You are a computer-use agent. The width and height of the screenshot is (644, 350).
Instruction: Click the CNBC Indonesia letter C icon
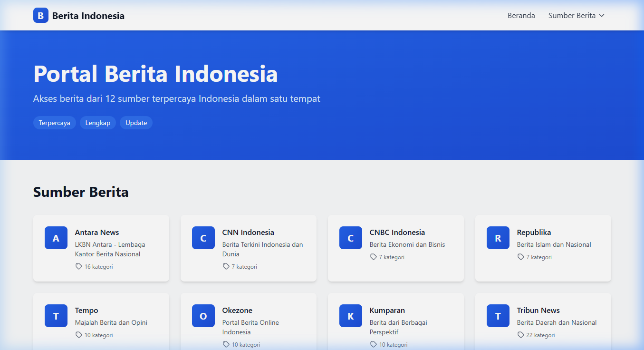[351, 238]
